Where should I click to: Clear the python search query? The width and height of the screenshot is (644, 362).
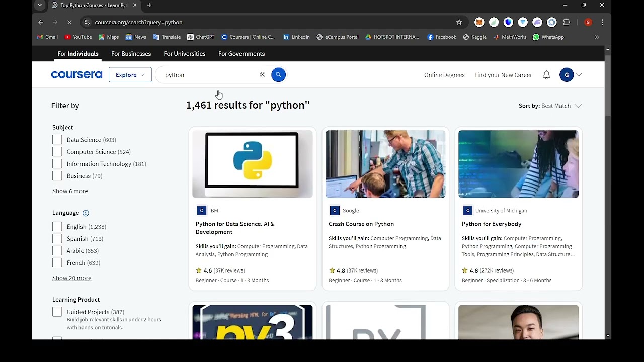262,75
